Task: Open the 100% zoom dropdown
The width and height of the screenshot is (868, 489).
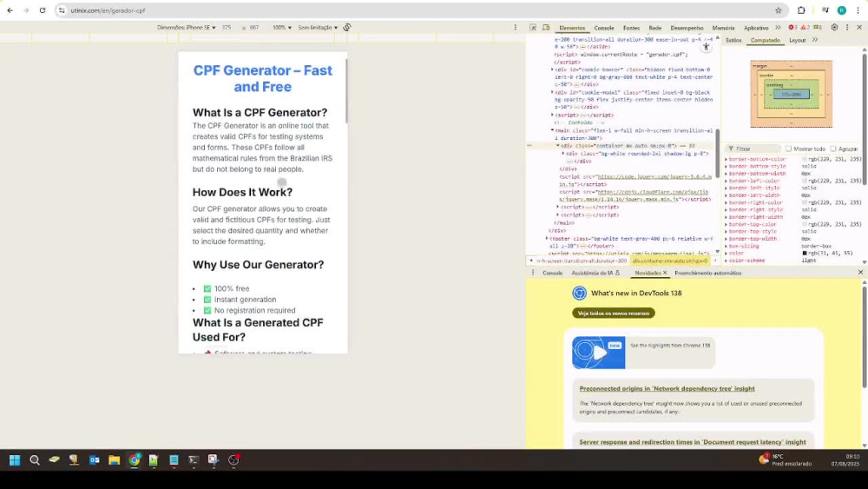Action: (x=282, y=27)
